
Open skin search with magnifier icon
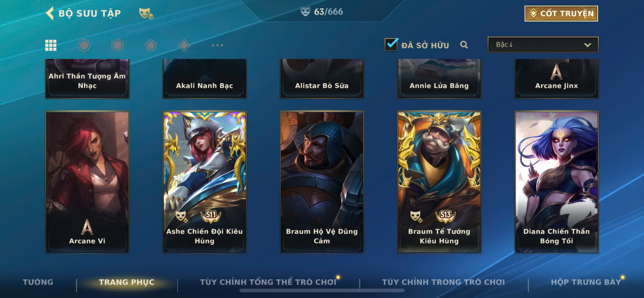(x=464, y=45)
